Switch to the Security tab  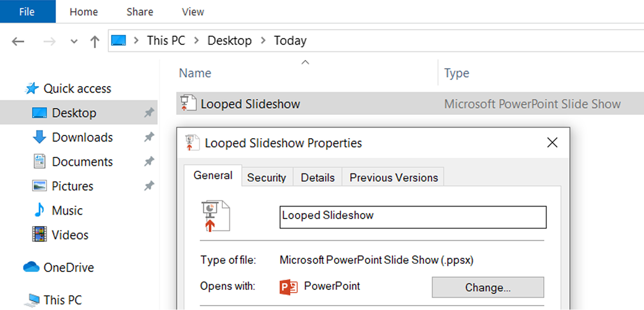point(267,177)
